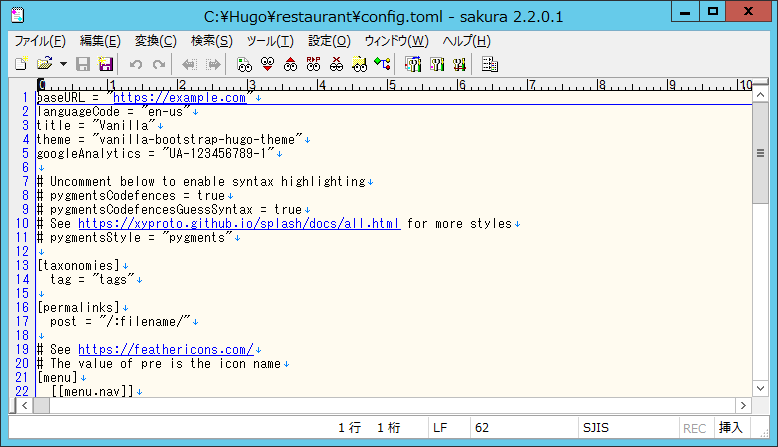This screenshot has width=778, height=447.
Task: Open the Grep folder search icon
Action: click(359, 64)
